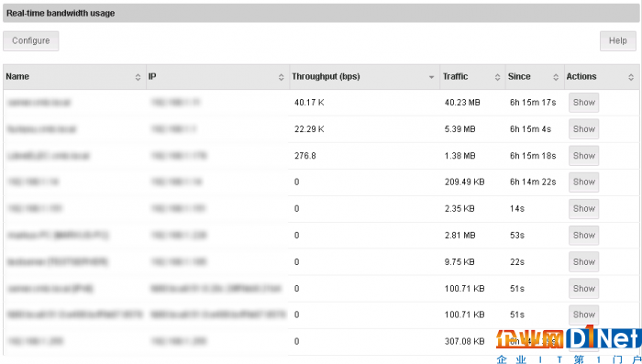Select the Throughput (bps) column header
The image size is (642, 364).
coord(326,77)
